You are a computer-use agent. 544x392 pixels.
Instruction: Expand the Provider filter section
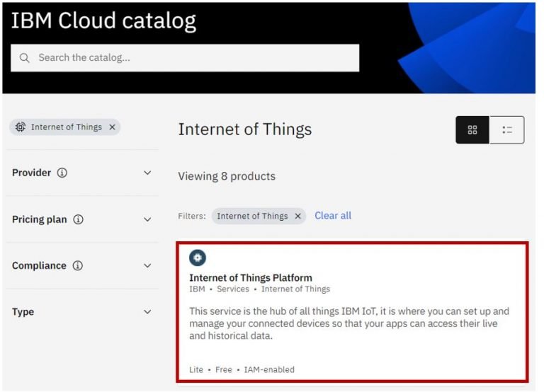pos(147,173)
